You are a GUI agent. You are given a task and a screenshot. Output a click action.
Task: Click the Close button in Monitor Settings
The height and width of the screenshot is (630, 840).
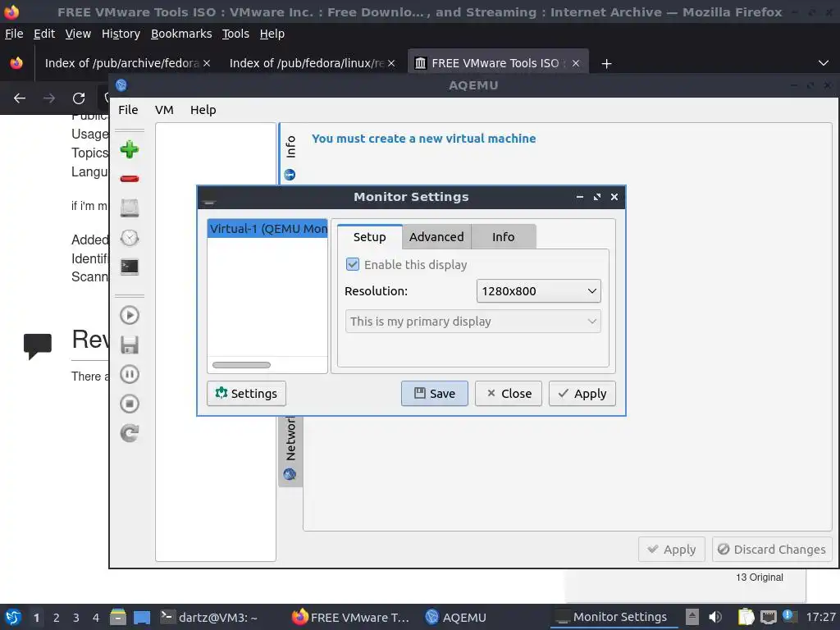[509, 393]
